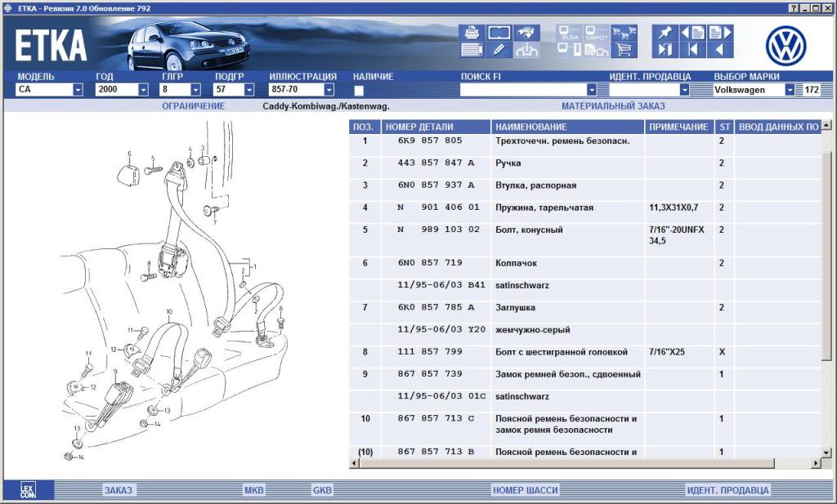837x504 pixels.
Task: Toggle the НАЛИЧИЕ checkbox
Action: point(359,90)
